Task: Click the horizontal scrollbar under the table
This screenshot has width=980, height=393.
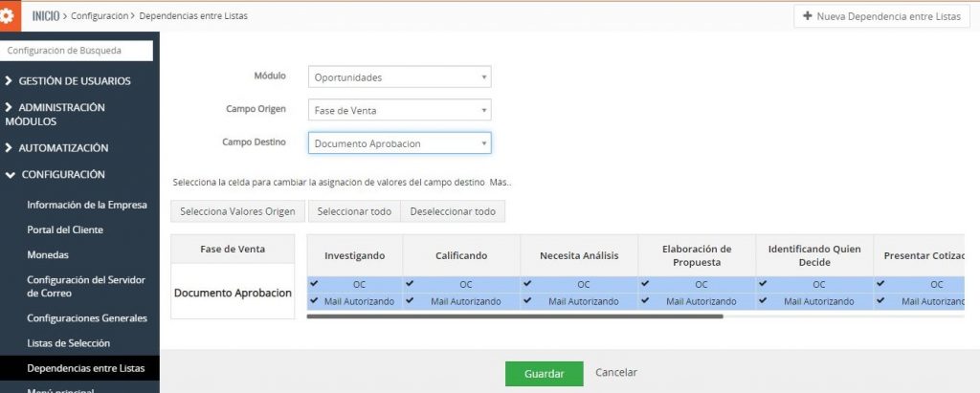Action: point(515,316)
